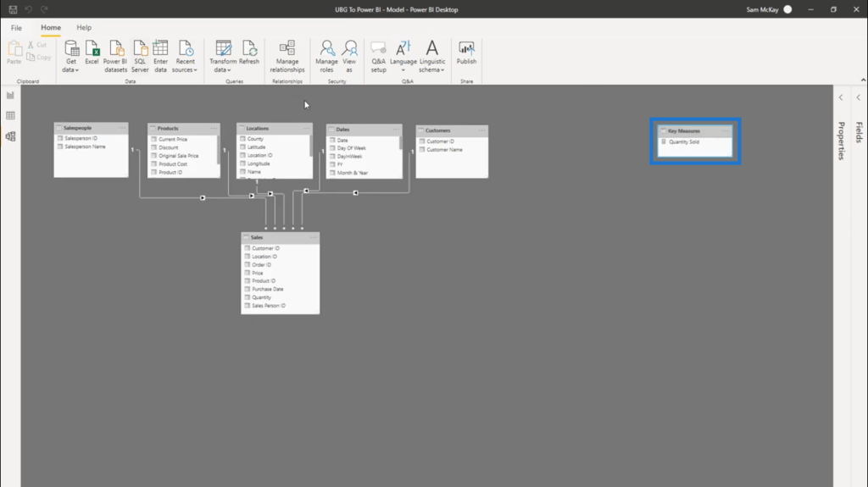Open Dates table more options
This screenshot has height=487, width=868.
coord(396,130)
